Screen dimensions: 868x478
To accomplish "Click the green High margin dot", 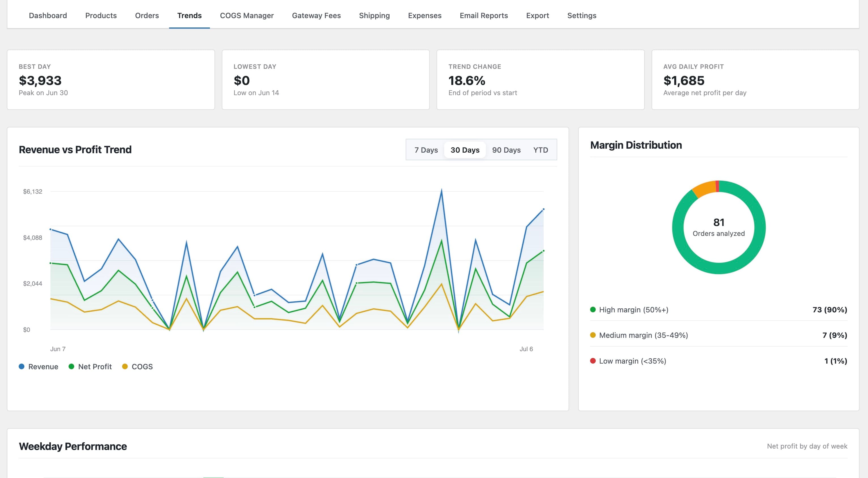I will (593, 310).
